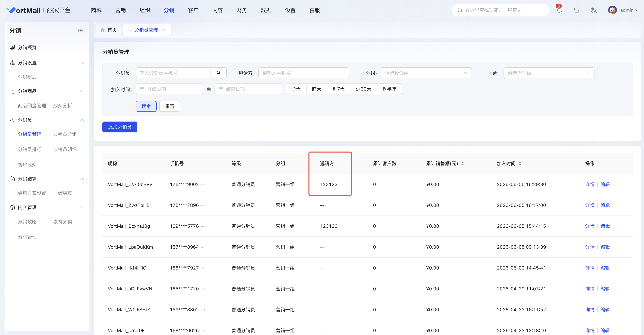Reveal phone number for 175****9002 eye icon
Screen dimensions: 644x335
coord(203,185)
